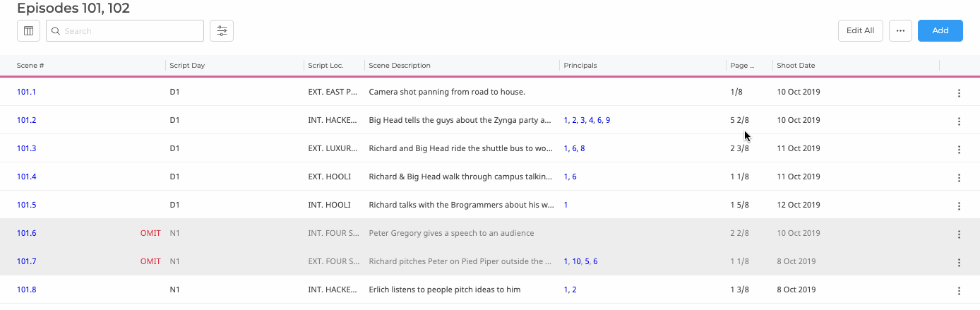Open the column layout chooser icon
980x310 pixels.
coord(28,31)
